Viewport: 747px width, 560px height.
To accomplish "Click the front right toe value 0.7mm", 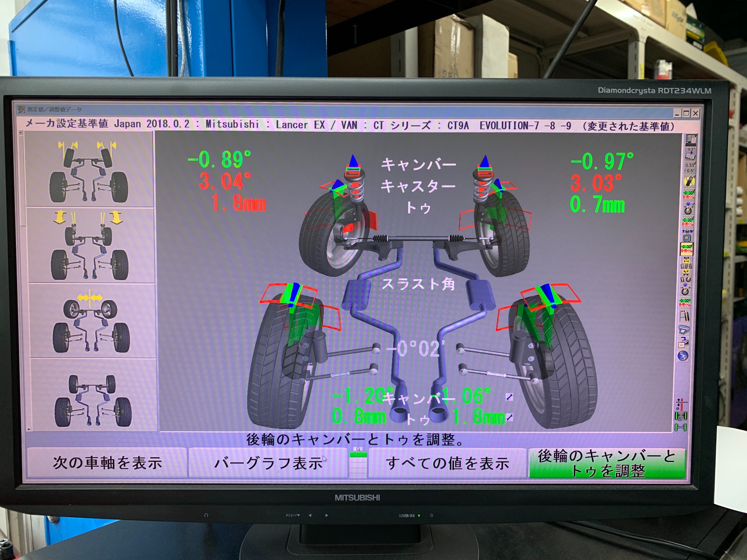I will 597,205.
